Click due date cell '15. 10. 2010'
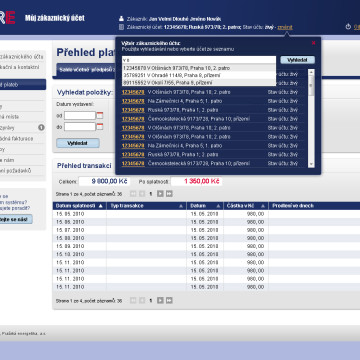This screenshot has width=360, height=360. click(x=70, y=254)
